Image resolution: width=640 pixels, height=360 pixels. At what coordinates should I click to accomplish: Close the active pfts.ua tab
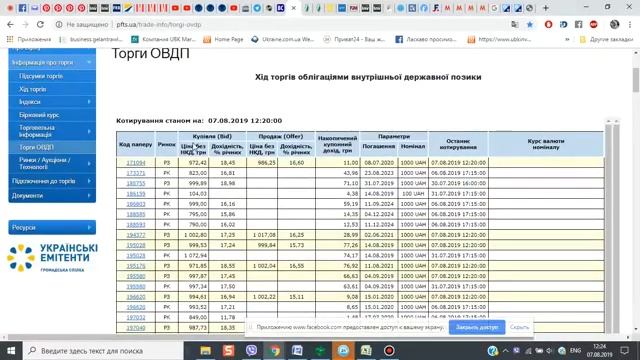pos(293,8)
